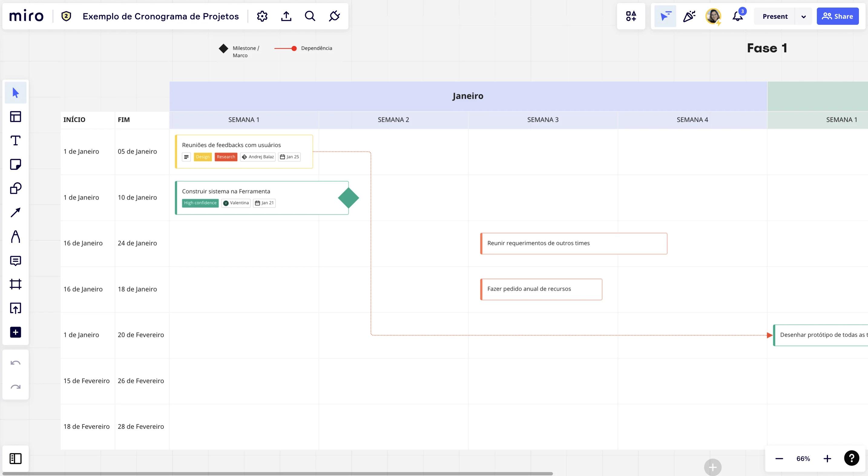Image resolution: width=868 pixels, height=476 pixels.
Task: Open the export board menu
Action: point(286,16)
